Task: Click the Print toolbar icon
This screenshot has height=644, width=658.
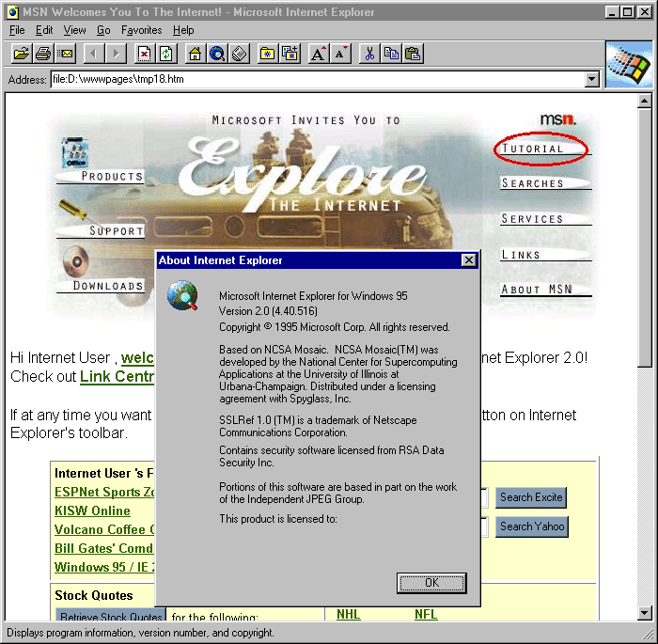Action: (43, 54)
